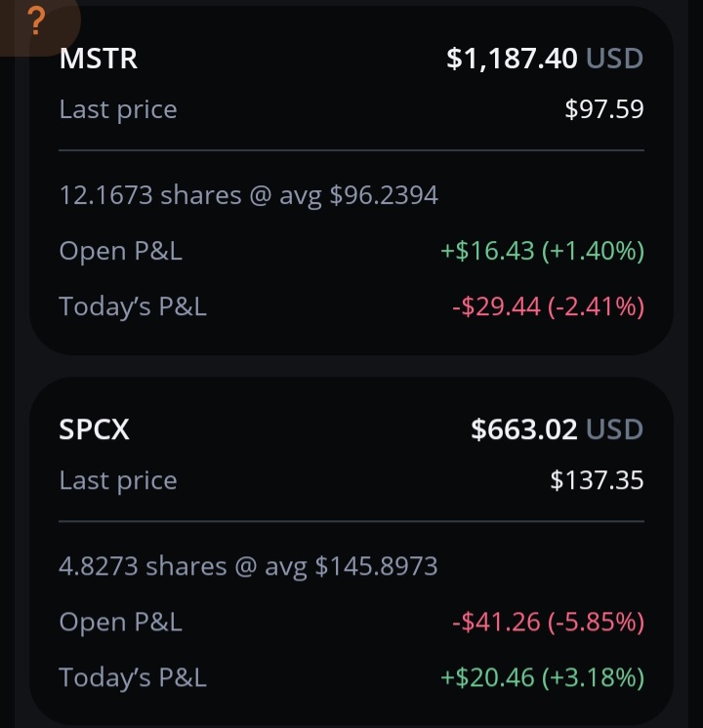Select SPCX 4.8273 shares average cost line
Viewport: 703px width, 728px height.
coord(248,566)
